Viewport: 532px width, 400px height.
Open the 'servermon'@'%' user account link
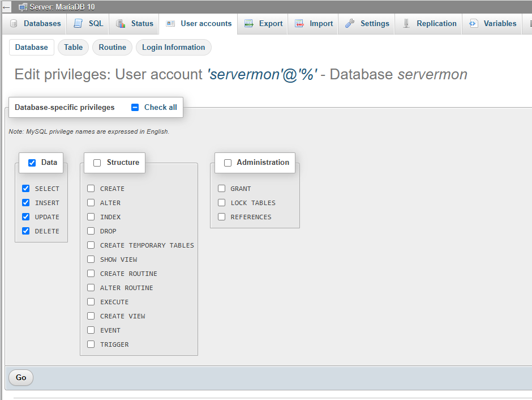(x=263, y=74)
